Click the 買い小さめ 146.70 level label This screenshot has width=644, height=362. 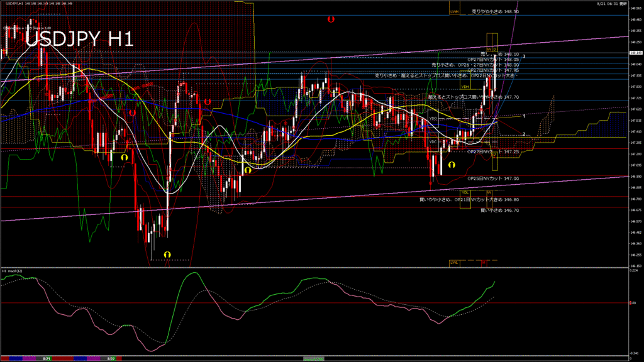pyautogui.click(x=500, y=210)
